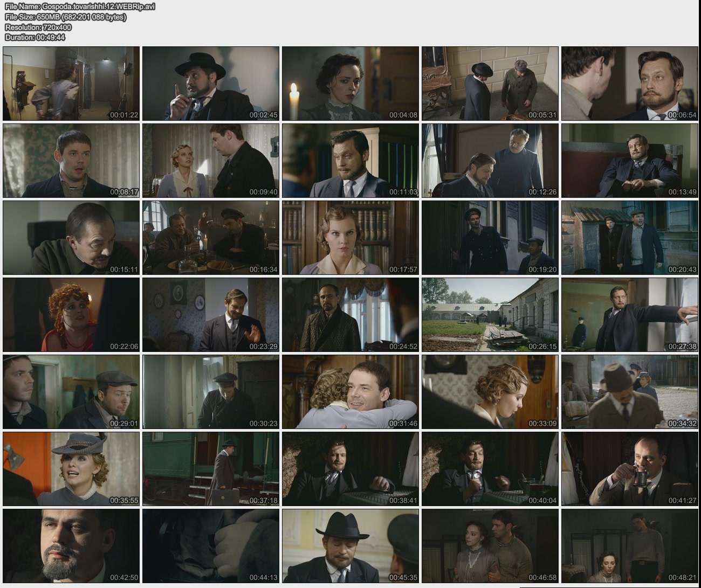This screenshot has height=588, width=701.
Task: Open the library woman frame at 00:17:57
Action: pyautogui.click(x=350, y=238)
